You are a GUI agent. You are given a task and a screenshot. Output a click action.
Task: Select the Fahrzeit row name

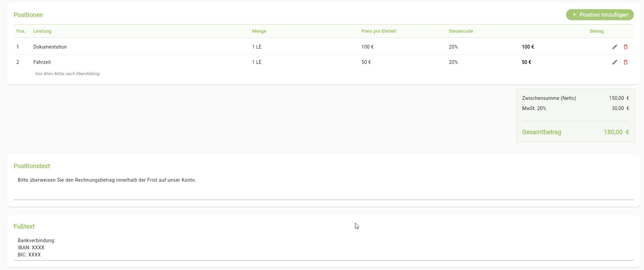point(42,62)
